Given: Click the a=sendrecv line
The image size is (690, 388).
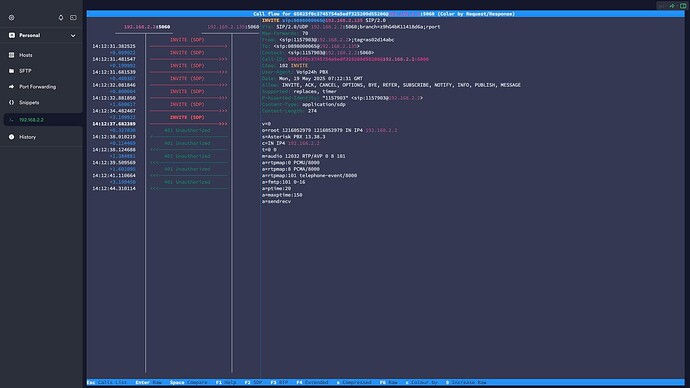Looking at the screenshot, I should (x=276, y=201).
